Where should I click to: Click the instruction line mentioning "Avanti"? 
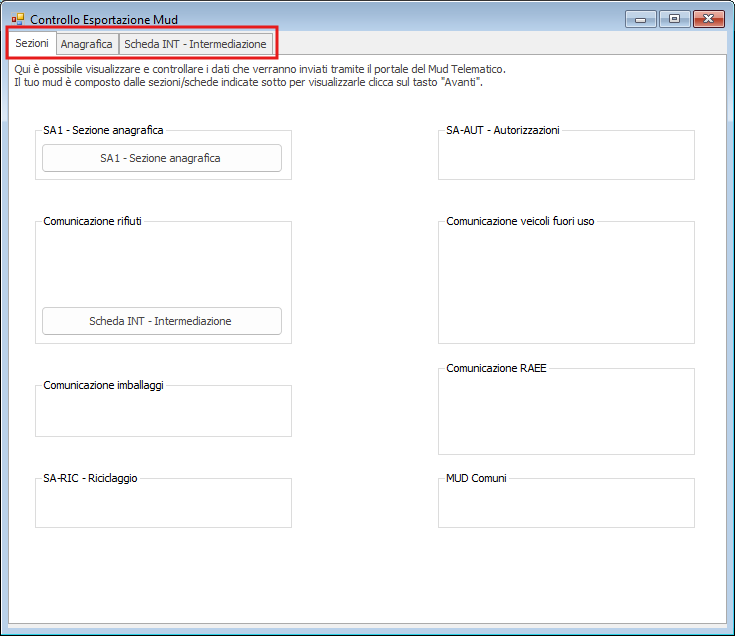(x=249, y=82)
